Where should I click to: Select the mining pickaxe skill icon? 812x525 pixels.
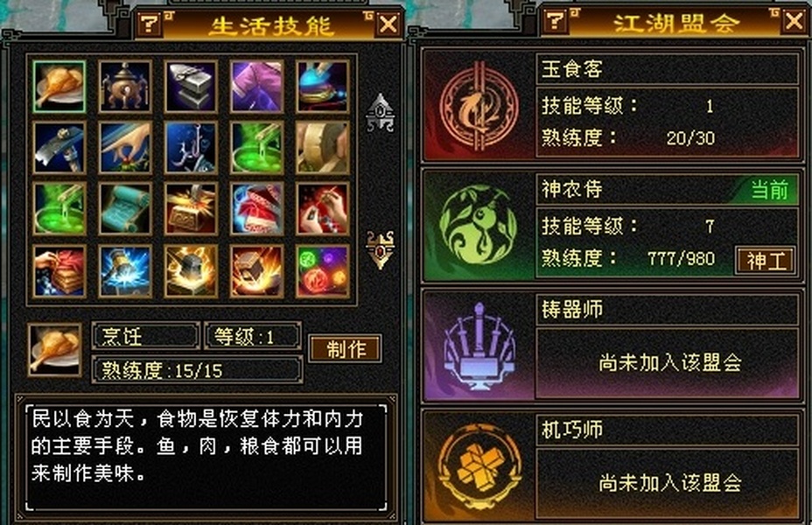coord(59,148)
